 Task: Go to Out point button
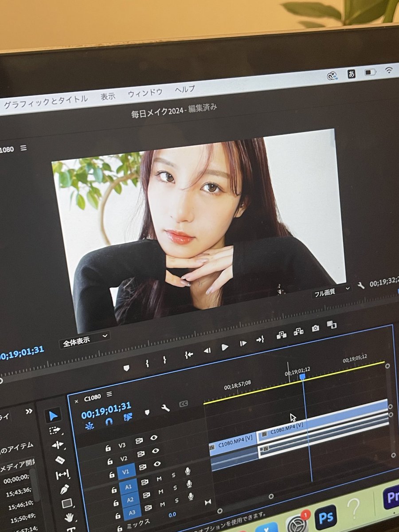click(x=260, y=340)
